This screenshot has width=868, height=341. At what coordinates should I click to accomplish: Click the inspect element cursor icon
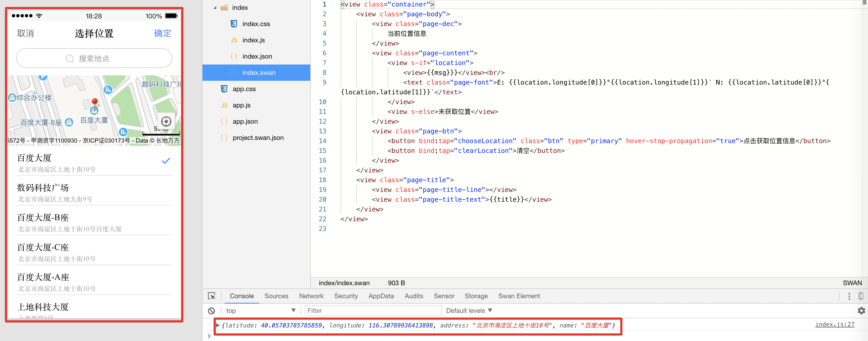tap(212, 296)
